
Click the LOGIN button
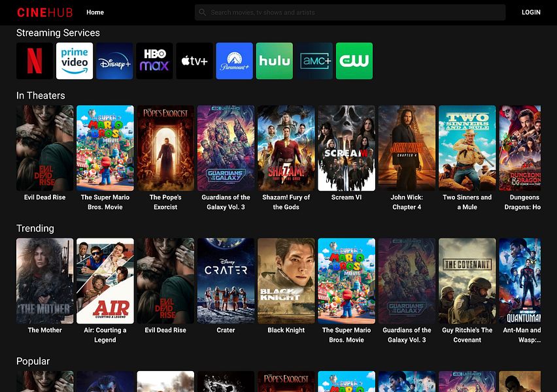coord(530,12)
